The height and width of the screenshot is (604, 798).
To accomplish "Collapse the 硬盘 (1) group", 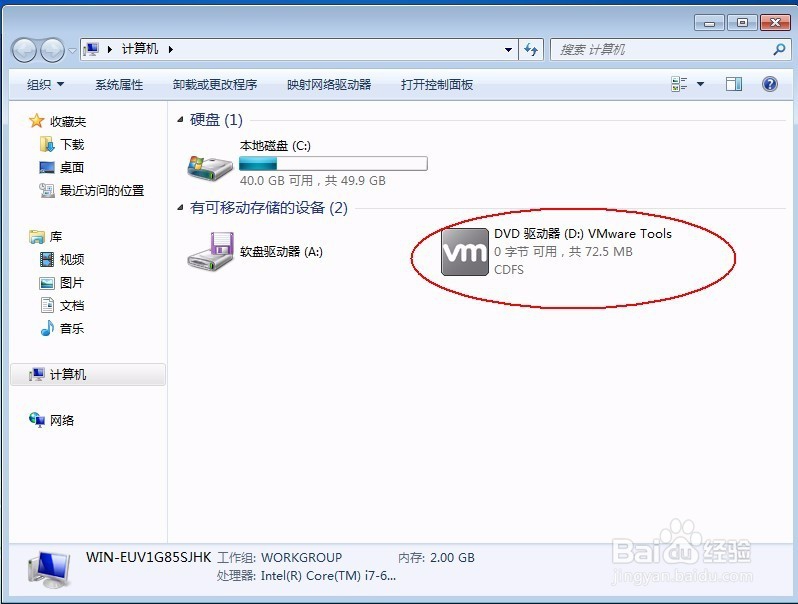I will click(180, 120).
